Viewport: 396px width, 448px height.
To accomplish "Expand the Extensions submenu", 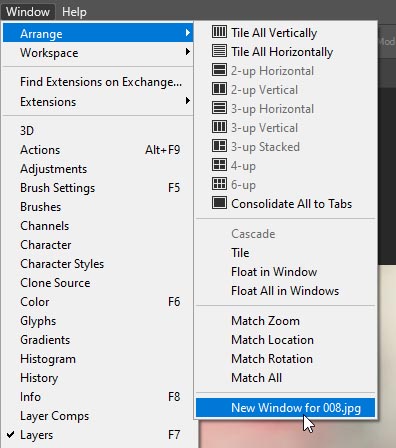I will [98, 101].
